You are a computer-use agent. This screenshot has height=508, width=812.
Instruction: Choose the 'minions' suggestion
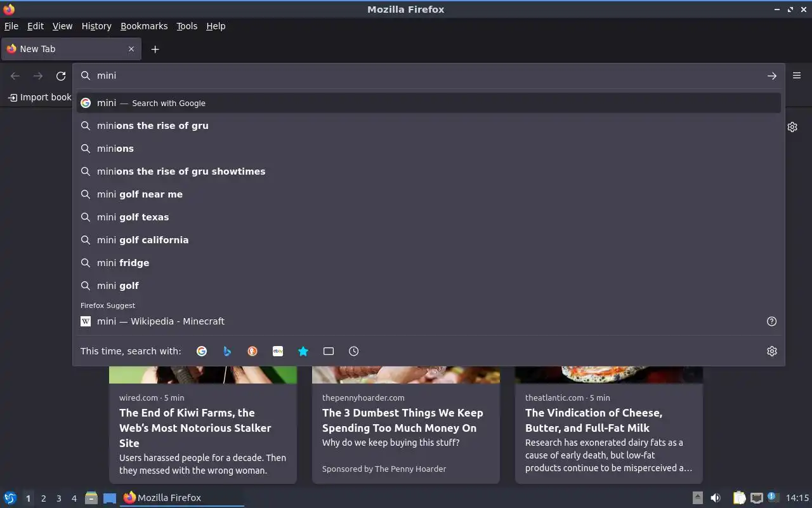click(429, 149)
